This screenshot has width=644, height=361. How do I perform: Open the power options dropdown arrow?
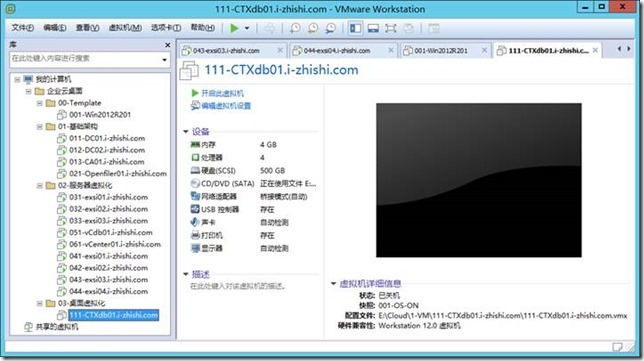(x=247, y=28)
